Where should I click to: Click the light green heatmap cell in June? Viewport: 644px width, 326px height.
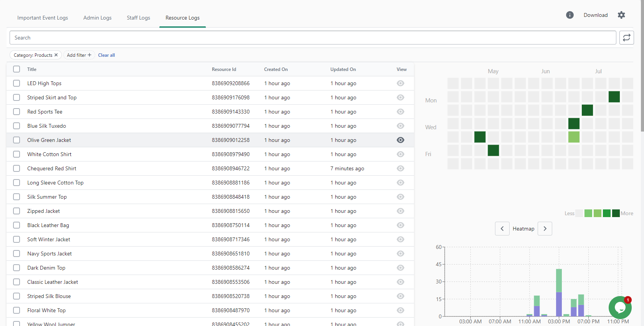pos(574,137)
